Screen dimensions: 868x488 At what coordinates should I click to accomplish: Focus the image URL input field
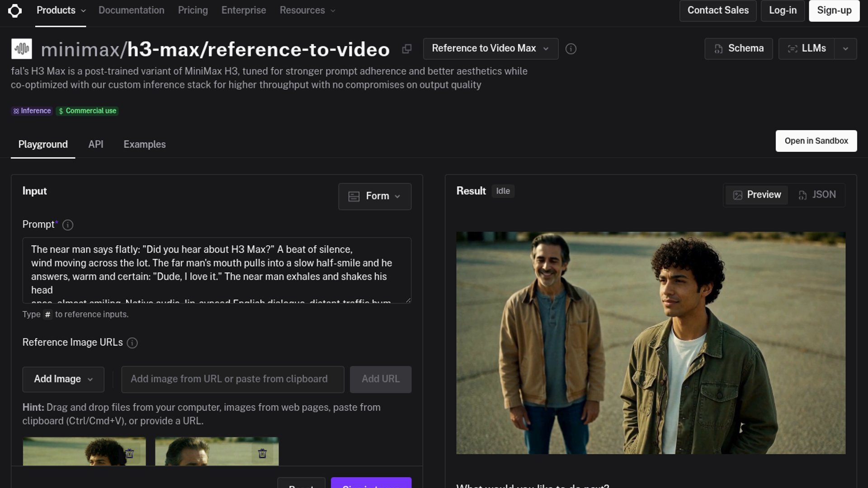[233, 379]
